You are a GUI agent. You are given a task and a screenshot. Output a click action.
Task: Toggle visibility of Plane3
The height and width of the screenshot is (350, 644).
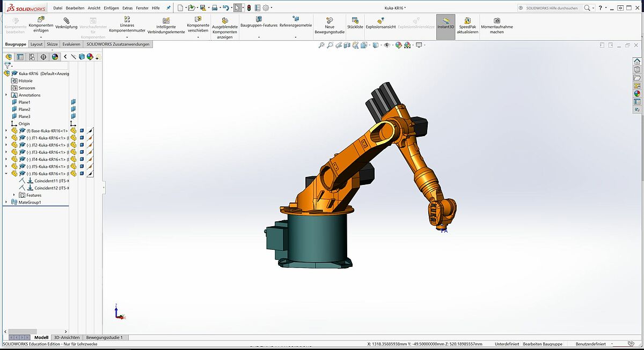click(73, 116)
